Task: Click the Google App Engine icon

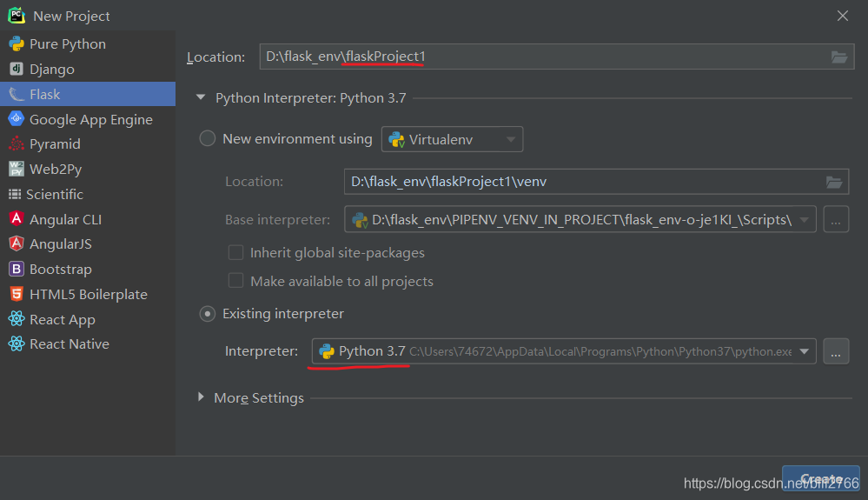Action: (x=17, y=118)
